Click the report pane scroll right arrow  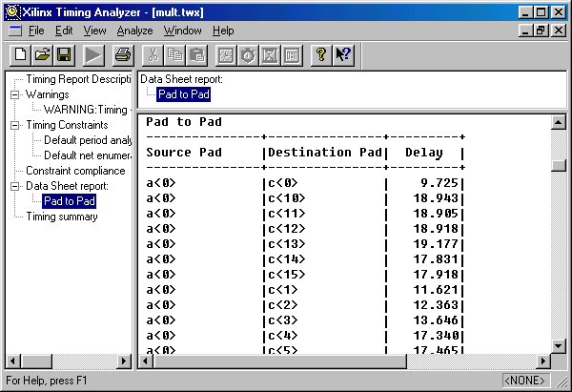pos(543,361)
